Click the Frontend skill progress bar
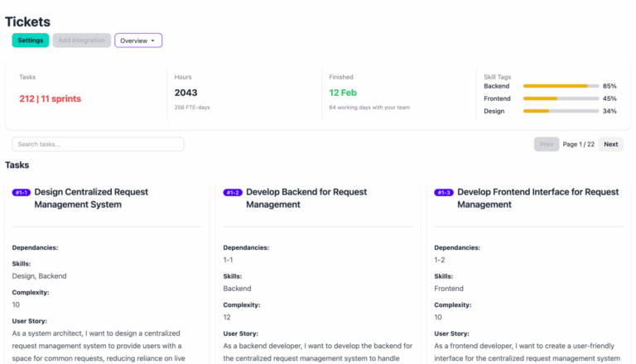The image size is (636, 364). click(561, 98)
